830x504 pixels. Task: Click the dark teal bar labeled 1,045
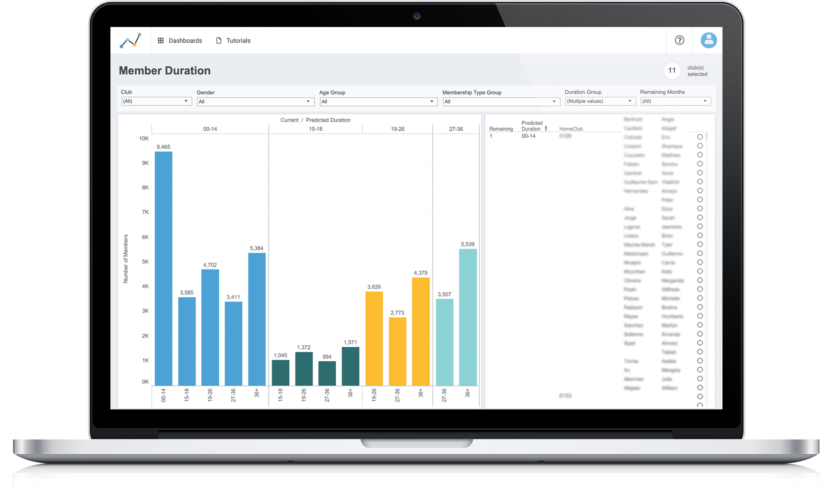[281, 373]
